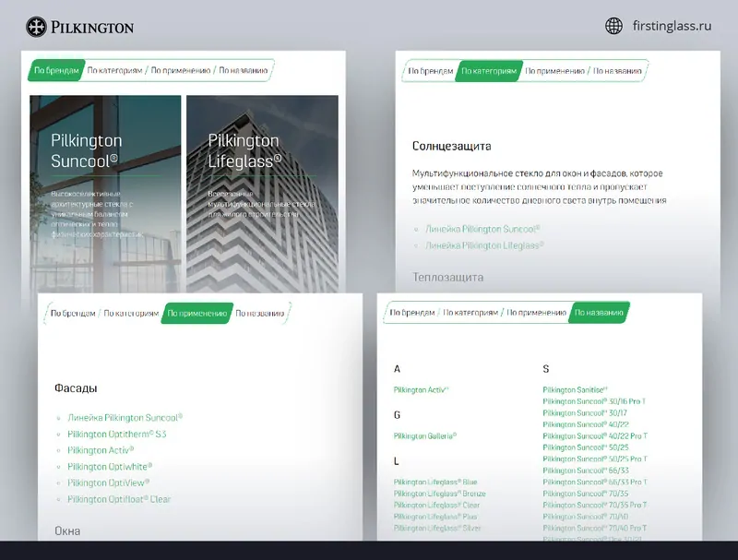This screenshot has height=560, width=738.
Task: Open Pilkington Galleria under letter G
Action: (425, 435)
